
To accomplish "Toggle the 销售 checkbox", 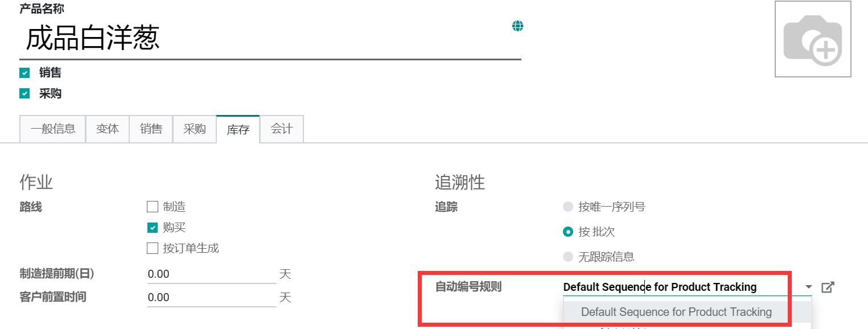I will point(24,73).
